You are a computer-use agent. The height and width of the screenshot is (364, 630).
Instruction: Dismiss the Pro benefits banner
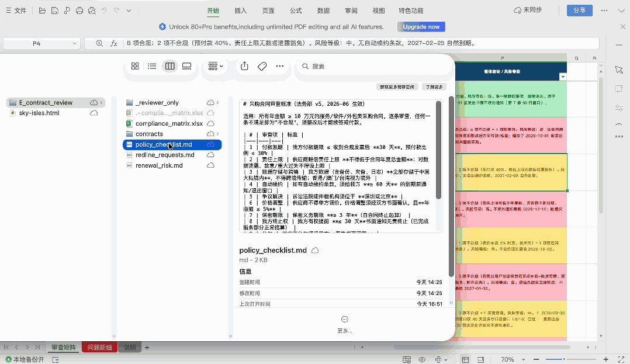pos(623,27)
